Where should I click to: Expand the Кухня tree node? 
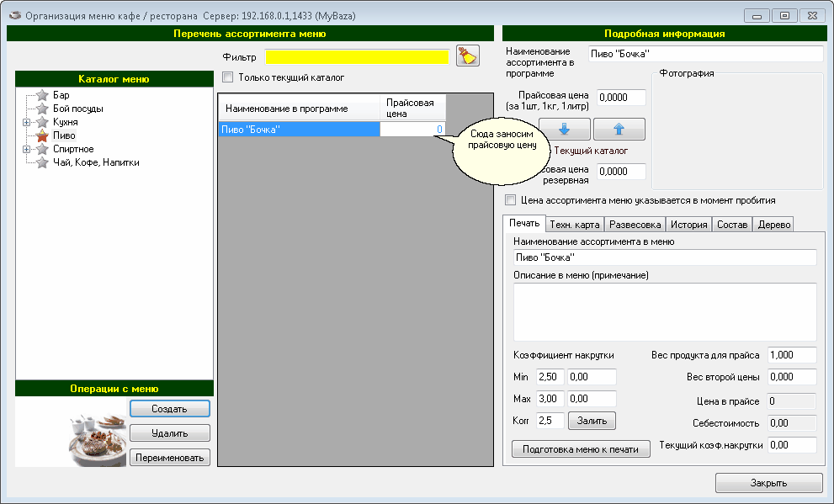pos(26,122)
